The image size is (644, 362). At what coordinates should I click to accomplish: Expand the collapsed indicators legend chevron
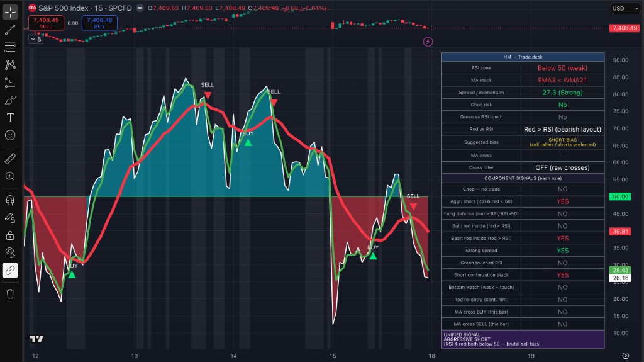tap(36, 40)
